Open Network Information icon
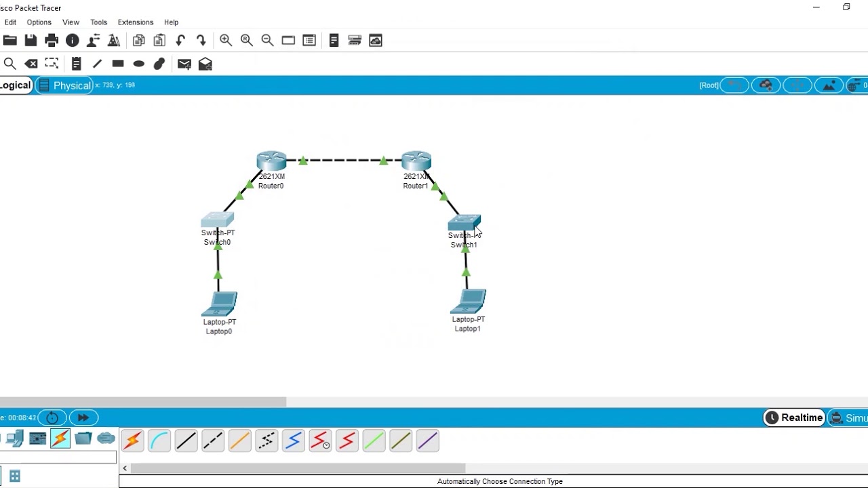868x488 pixels. [x=73, y=41]
